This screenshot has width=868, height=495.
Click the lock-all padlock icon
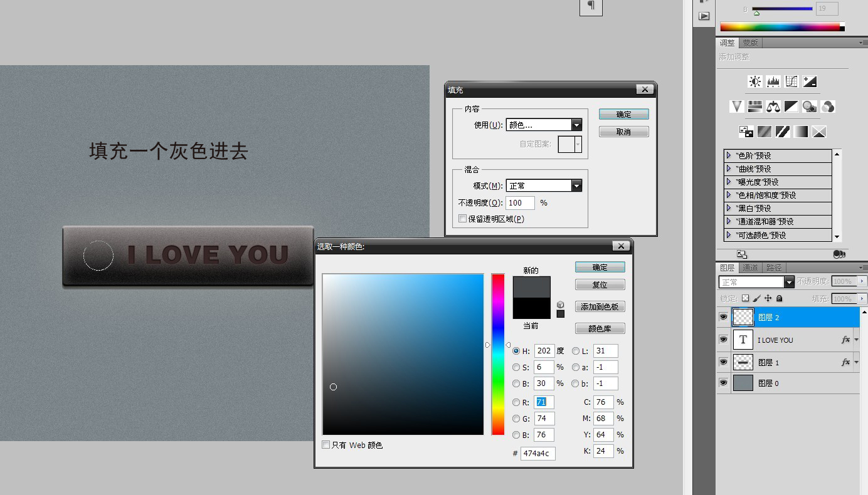pos(780,299)
